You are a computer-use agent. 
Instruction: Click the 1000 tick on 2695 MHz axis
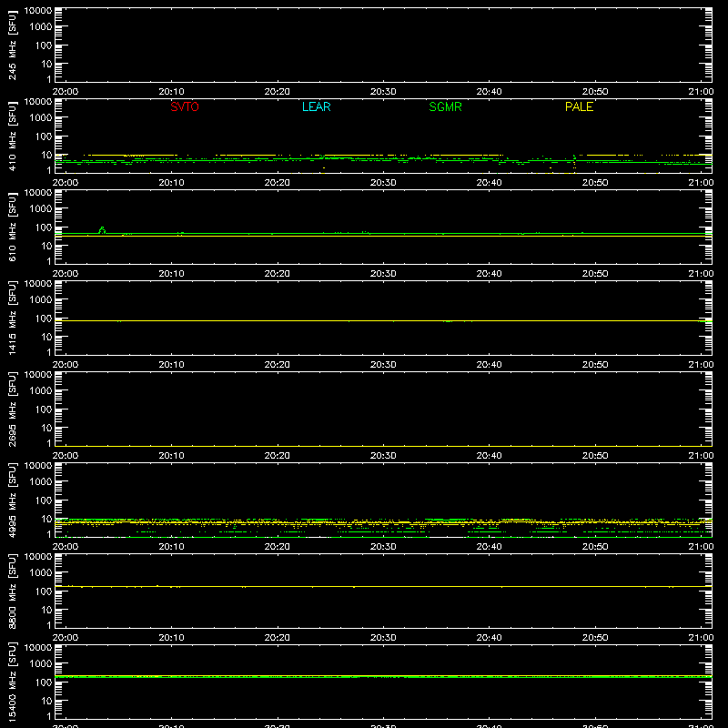(x=41, y=391)
